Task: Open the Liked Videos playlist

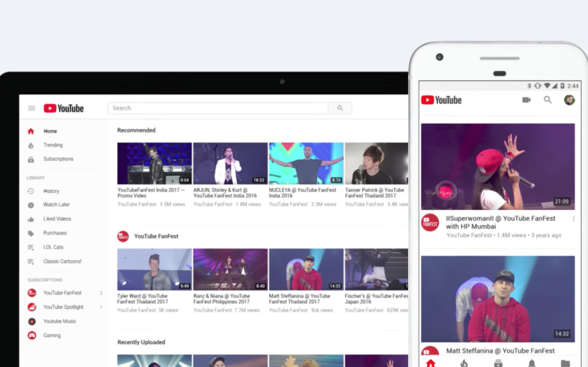Action: [57, 219]
